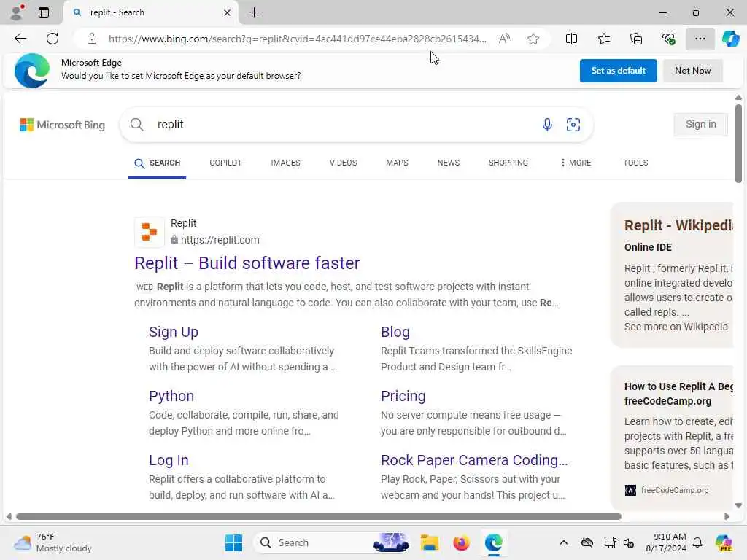
Task: Click See more on Wikipedia
Action: pyautogui.click(x=676, y=327)
